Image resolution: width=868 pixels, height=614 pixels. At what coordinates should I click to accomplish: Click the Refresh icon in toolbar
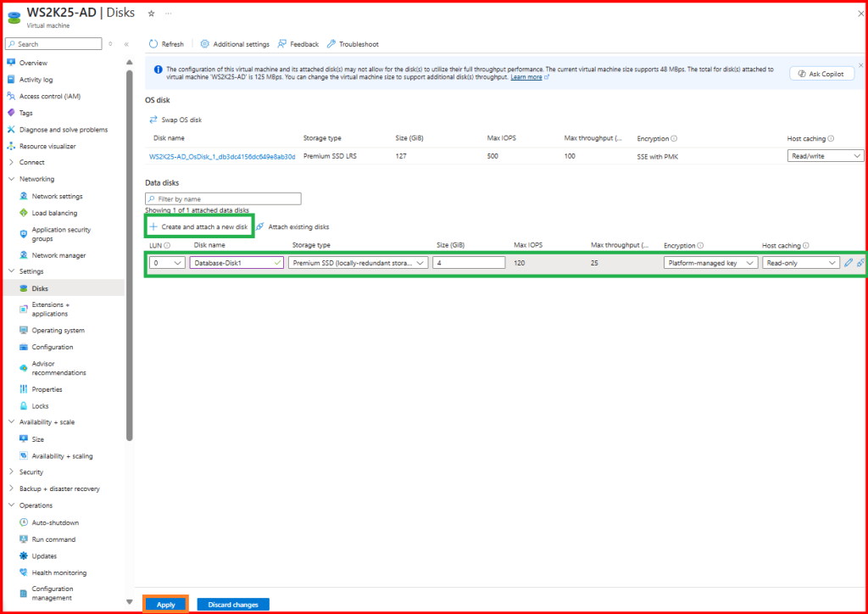click(153, 44)
